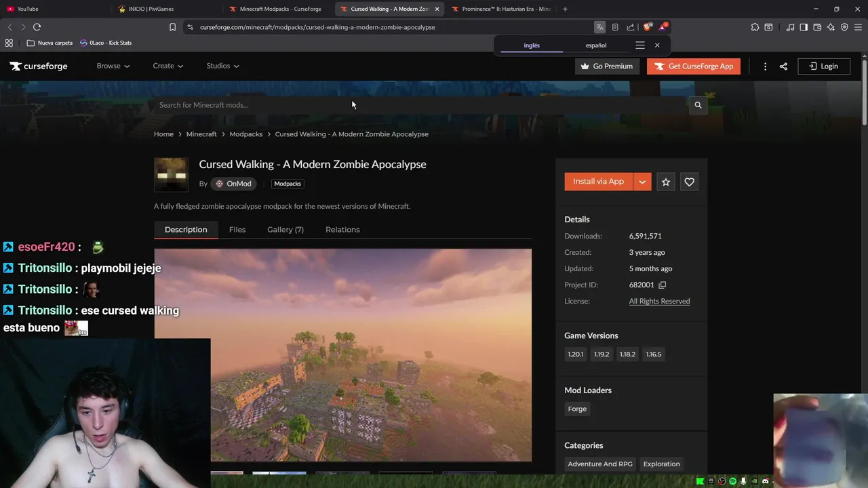Click the bookmark icon in the address bar

coord(172,27)
